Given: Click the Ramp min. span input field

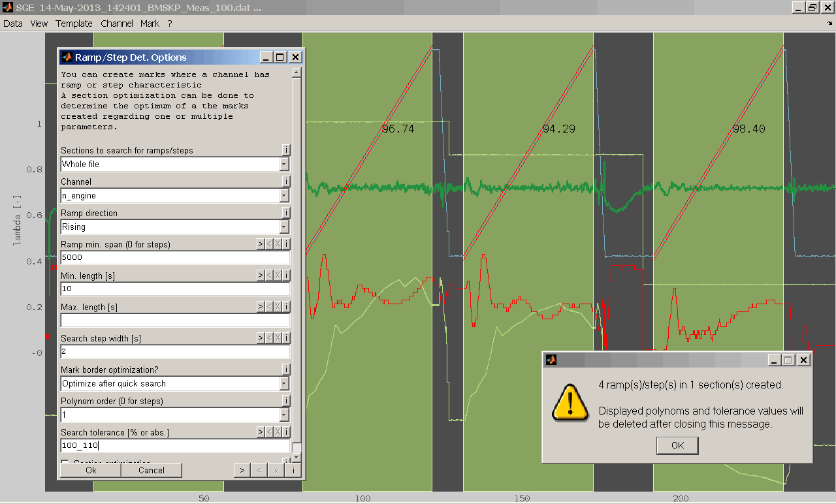Looking at the screenshot, I should coord(175,257).
